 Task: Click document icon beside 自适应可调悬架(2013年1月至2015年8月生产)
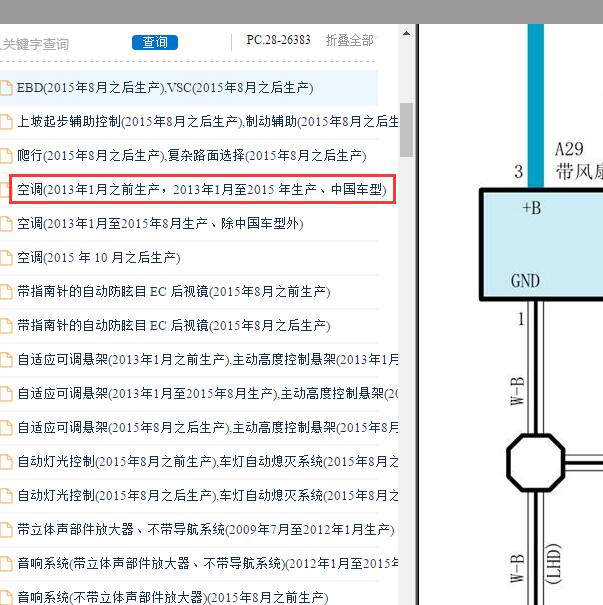6,393
